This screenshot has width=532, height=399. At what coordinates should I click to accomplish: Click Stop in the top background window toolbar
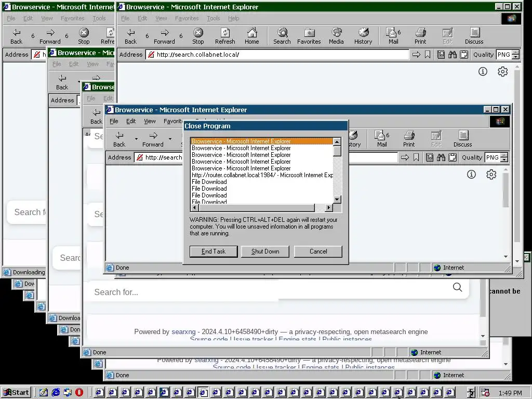tap(198, 36)
